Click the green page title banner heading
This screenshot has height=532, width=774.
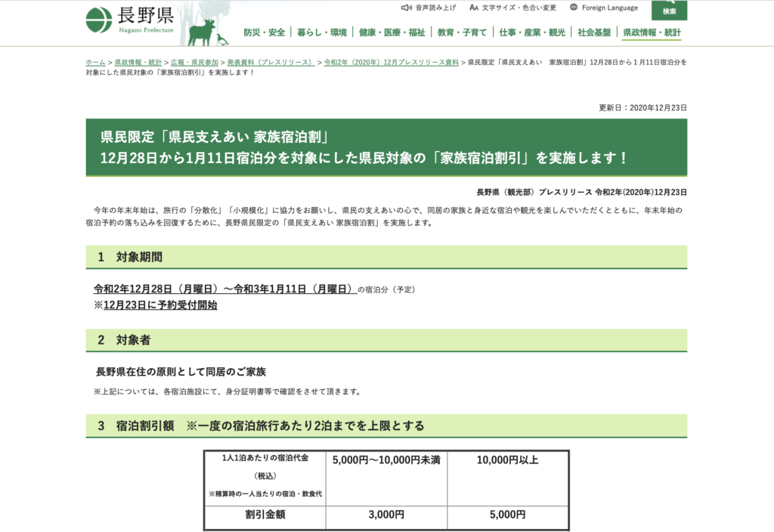pyautogui.click(x=386, y=147)
